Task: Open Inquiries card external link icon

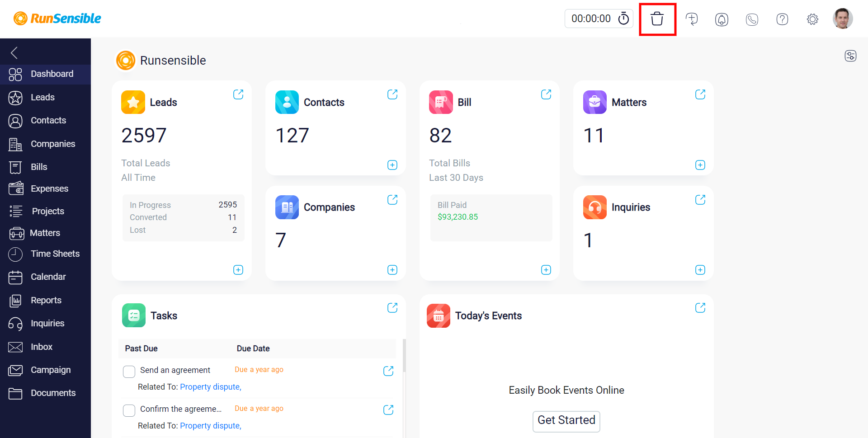Action: tap(700, 199)
